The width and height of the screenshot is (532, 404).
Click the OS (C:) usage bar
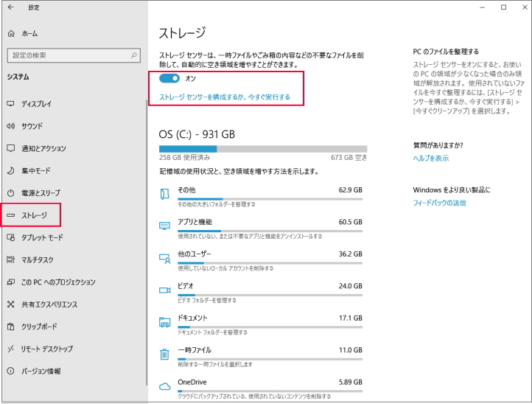(x=263, y=149)
